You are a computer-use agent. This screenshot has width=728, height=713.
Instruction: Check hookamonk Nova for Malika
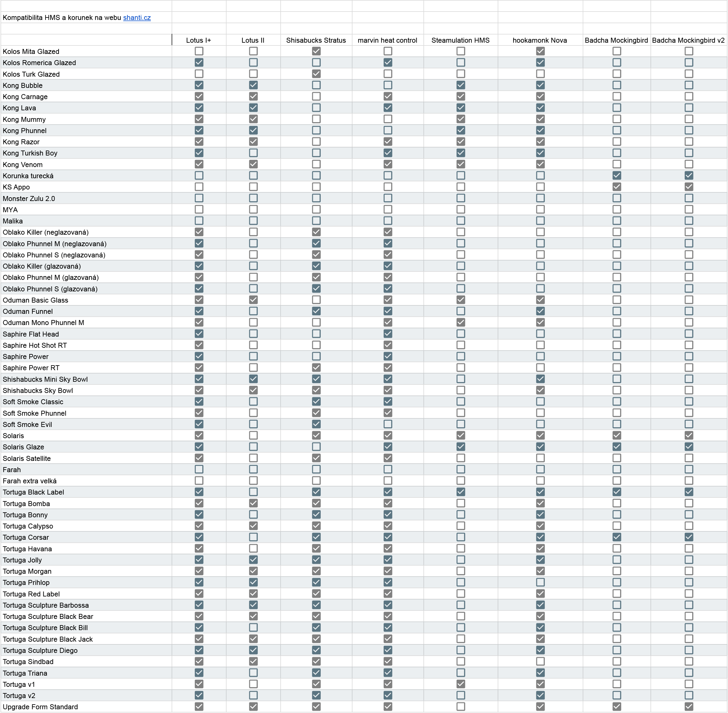click(x=540, y=221)
